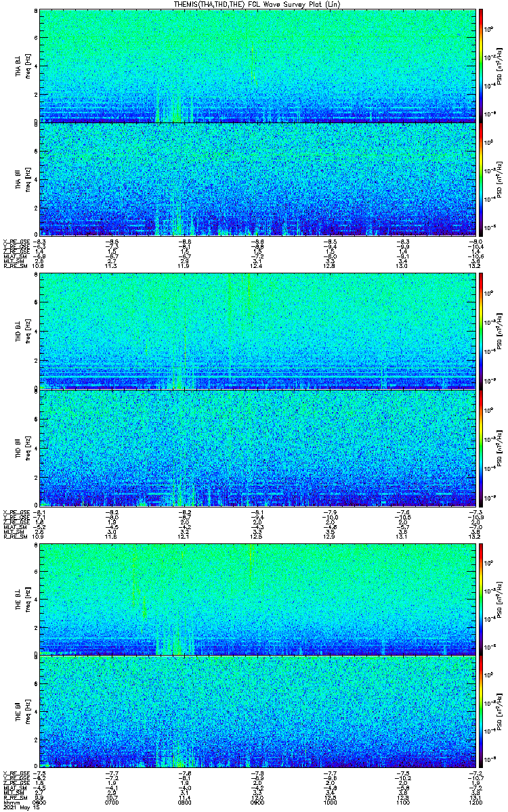Click the THA B⊥ spectrogram panel
Screen dimensions: 508x812
(x=257, y=66)
